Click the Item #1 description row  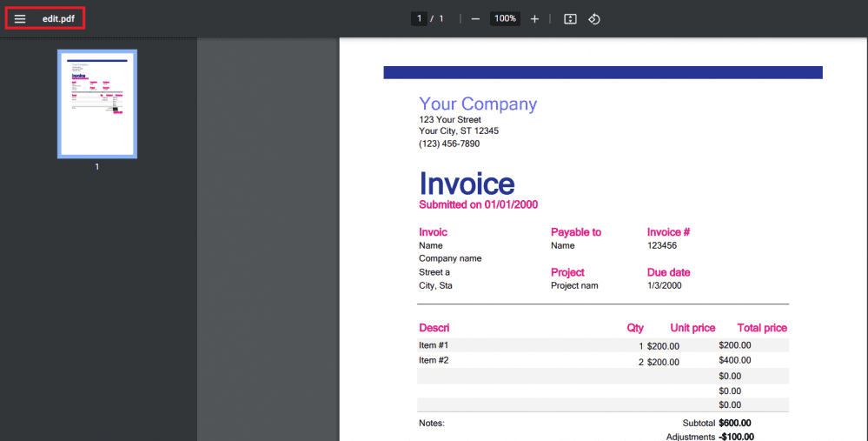[x=434, y=345]
